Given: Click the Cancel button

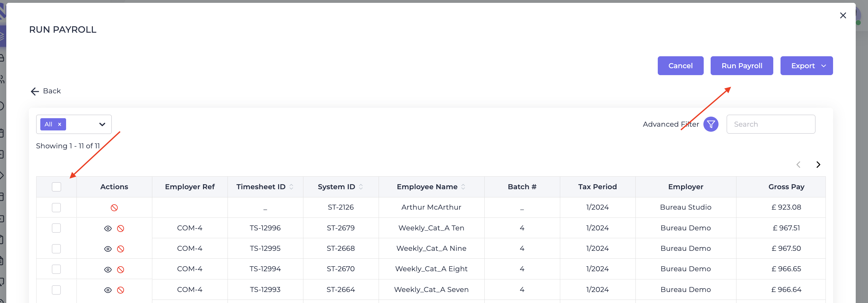Looking at the screenshot, I should pos(680,66).
